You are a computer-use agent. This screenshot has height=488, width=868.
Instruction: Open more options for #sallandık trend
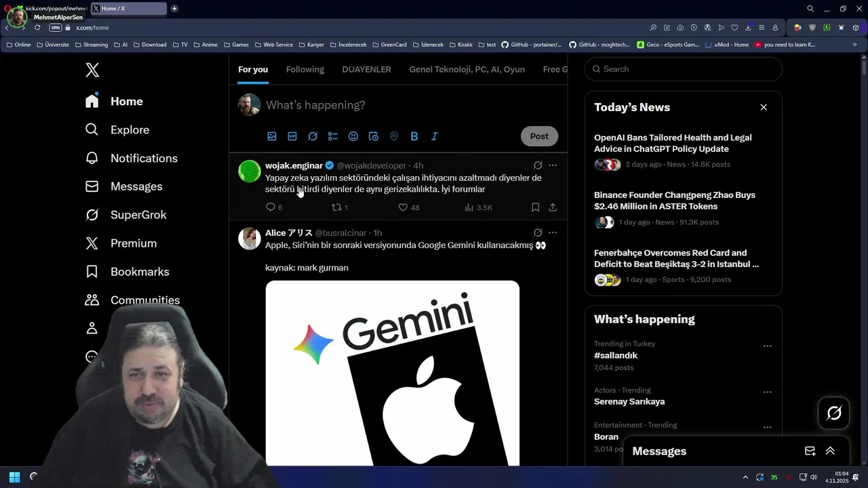(768, 346)
